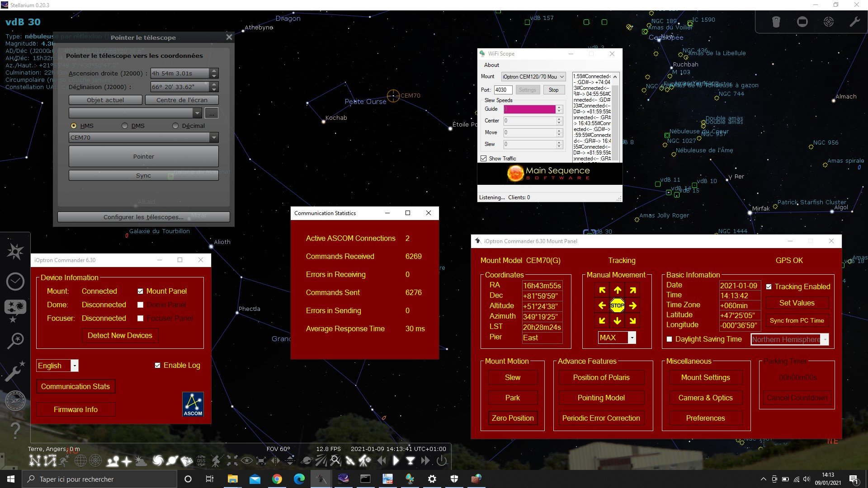Toggle constellation lines in bottom toolbar
Image resolution: width=868 pixels, height=488 pixels.
(35, 460)
